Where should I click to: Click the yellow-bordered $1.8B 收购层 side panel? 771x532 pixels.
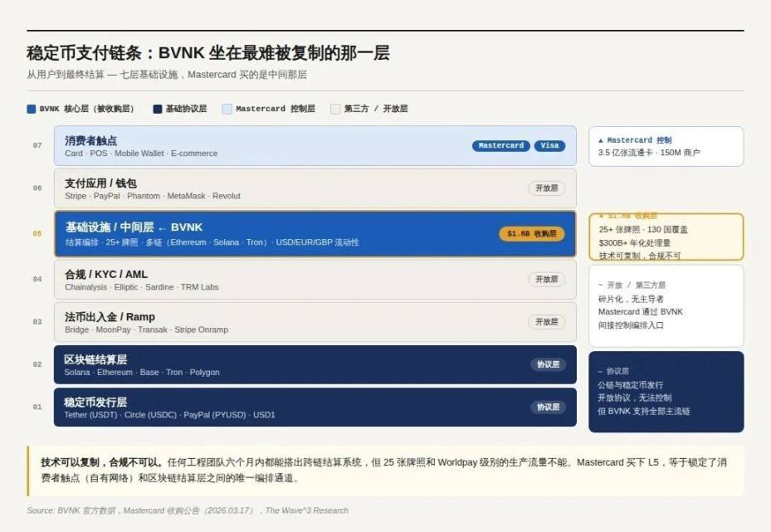tap(666, 237)
